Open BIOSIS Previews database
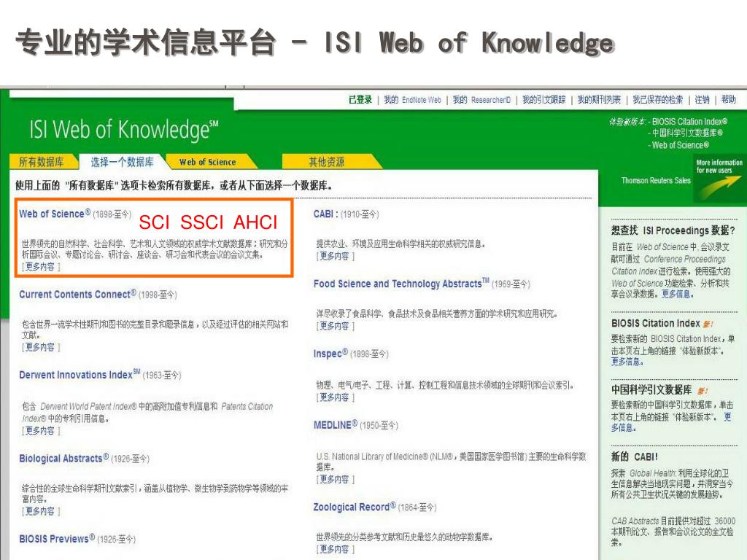This screenshot has width=747, height=560. (x=57, y=539)
